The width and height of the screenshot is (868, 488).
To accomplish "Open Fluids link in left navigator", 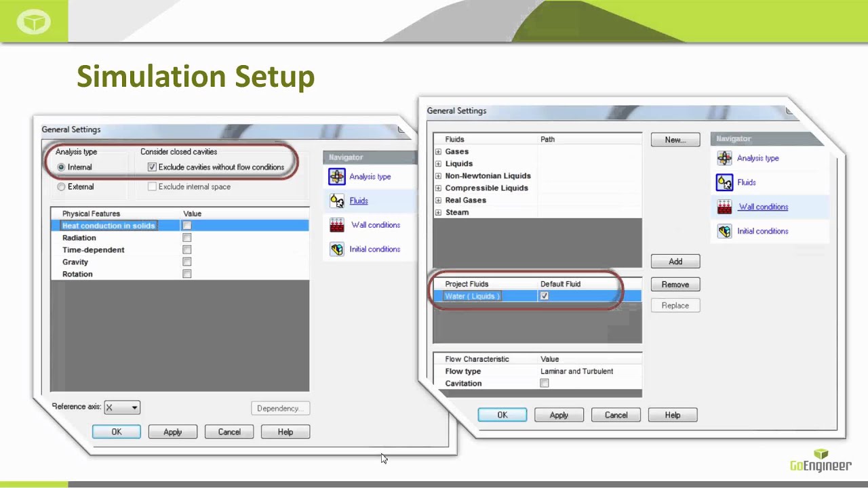I will point(359,201).
